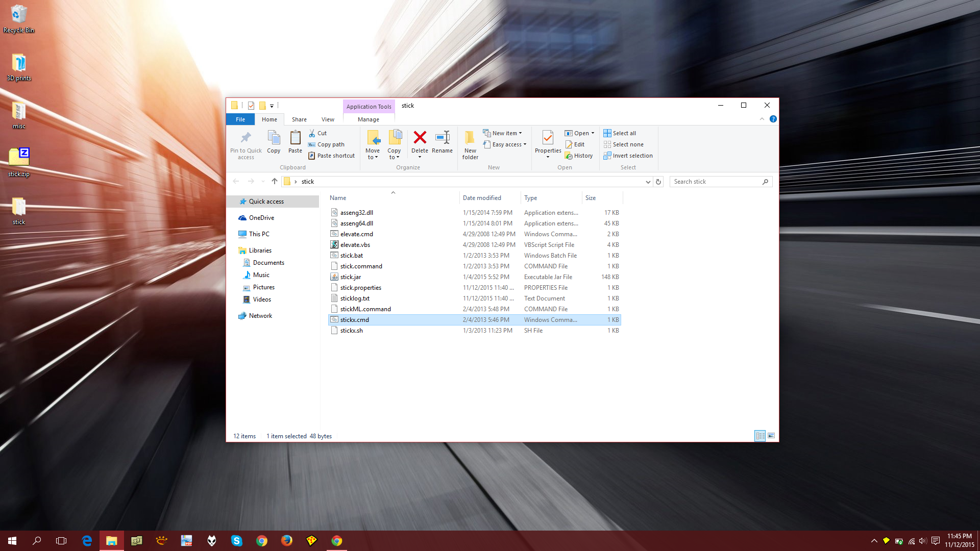
Task: Select Quick access in navigation pane
Action: coord(273,202)
